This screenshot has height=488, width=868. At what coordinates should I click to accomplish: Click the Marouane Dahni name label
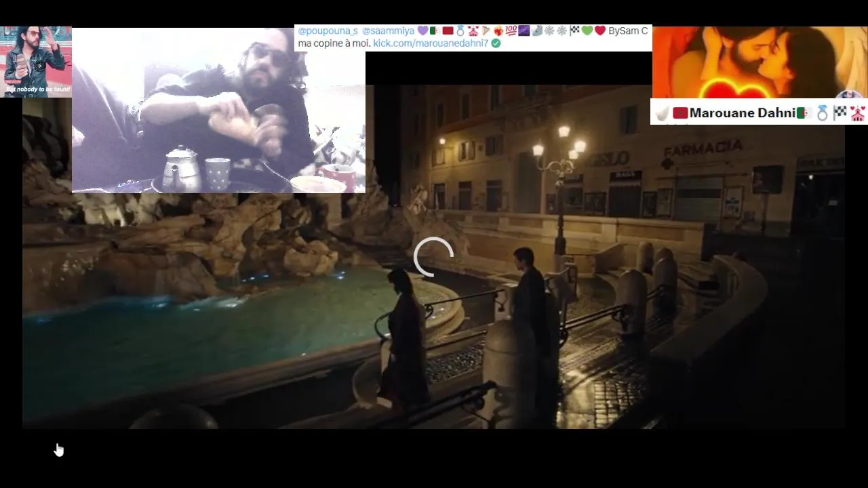742,113
